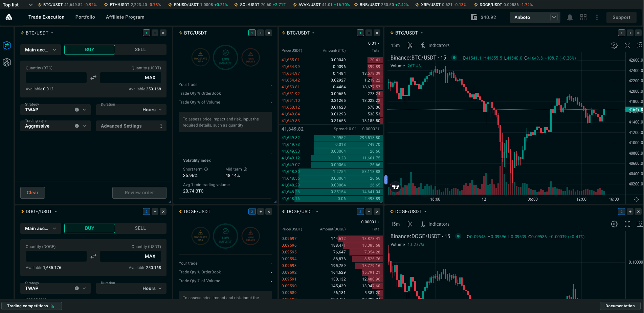Open Trading style Aggressive dropdown
644x313 pixels.
coord(55,126)
